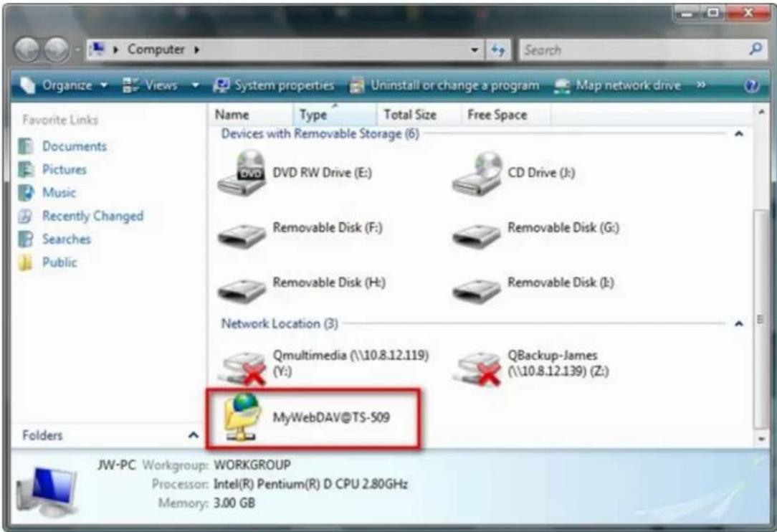Click the Recently Changed icon in sidebar

26,217
